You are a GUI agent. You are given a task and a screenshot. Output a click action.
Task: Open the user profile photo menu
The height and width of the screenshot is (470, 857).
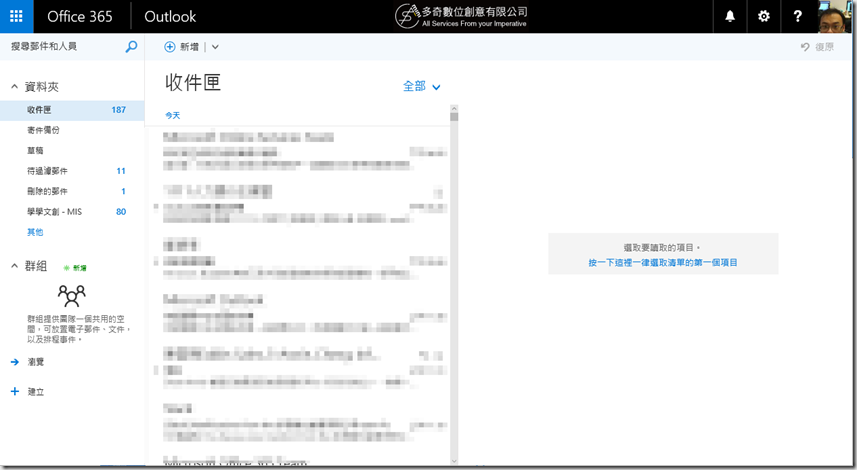click(834, 16)
